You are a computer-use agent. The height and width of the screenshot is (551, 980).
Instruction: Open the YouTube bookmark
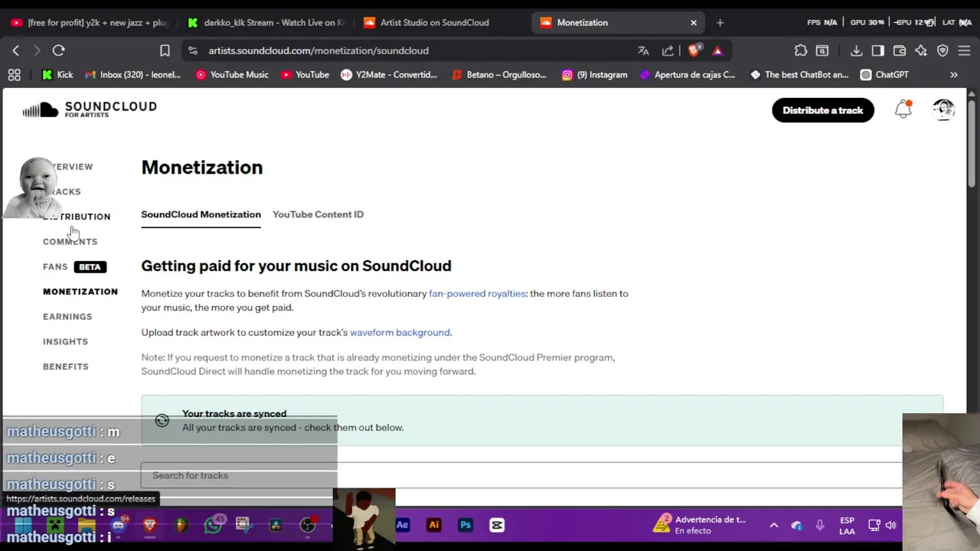pos(305,74)
